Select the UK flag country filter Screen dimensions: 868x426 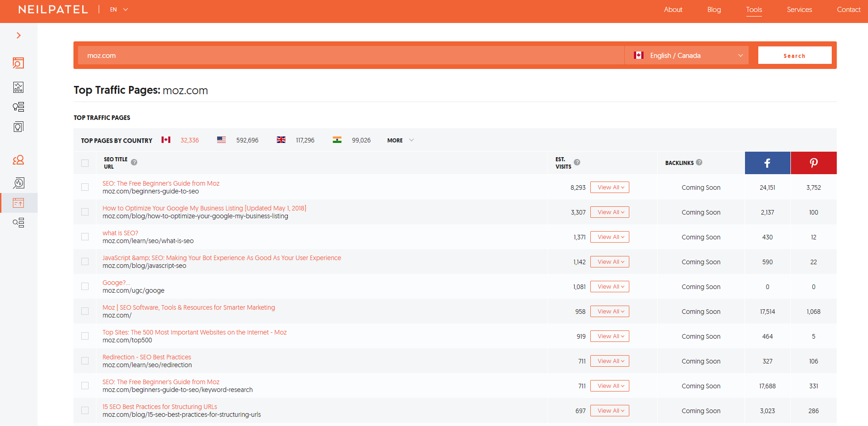click(281, 140)
